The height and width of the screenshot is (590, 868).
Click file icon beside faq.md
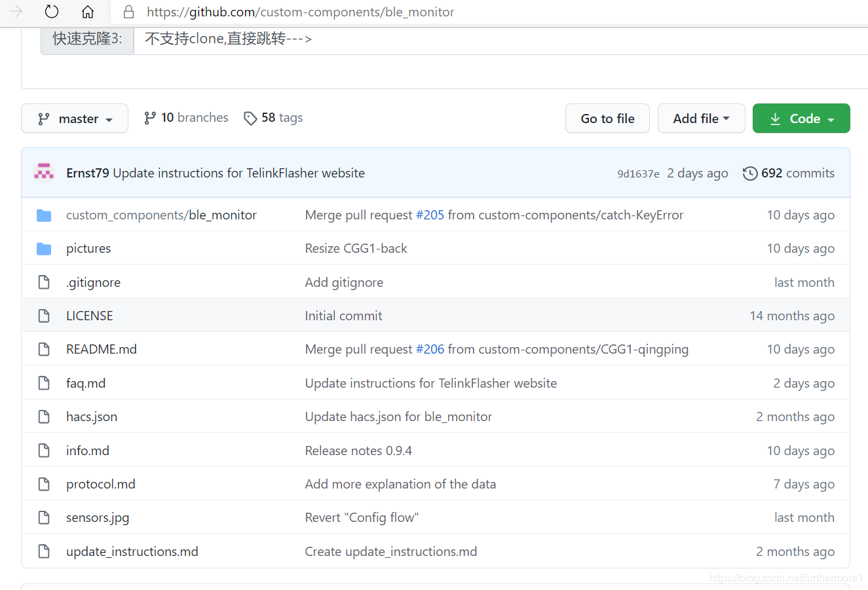pyautogui.click(x=44, y=383)
